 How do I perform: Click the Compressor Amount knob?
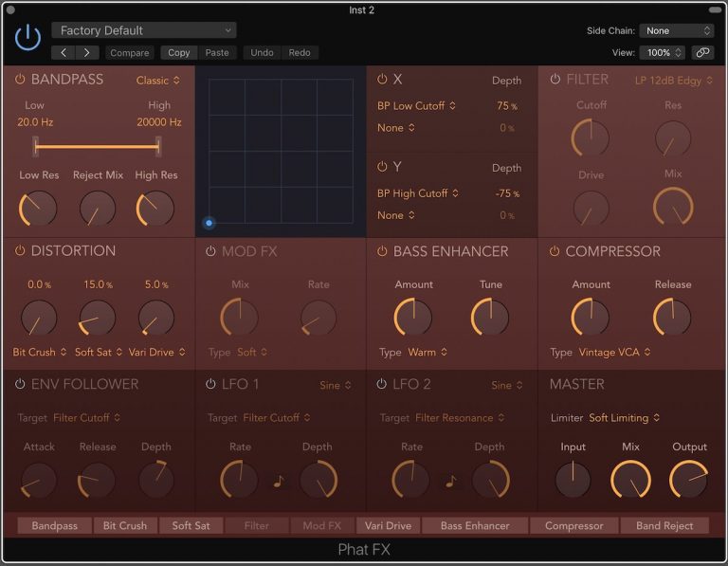[x=591, y=317]
